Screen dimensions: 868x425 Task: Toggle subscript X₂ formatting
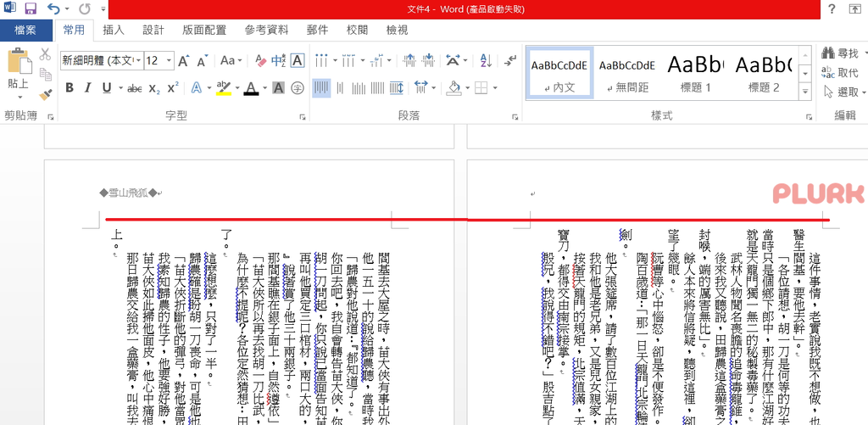(154, 88)
